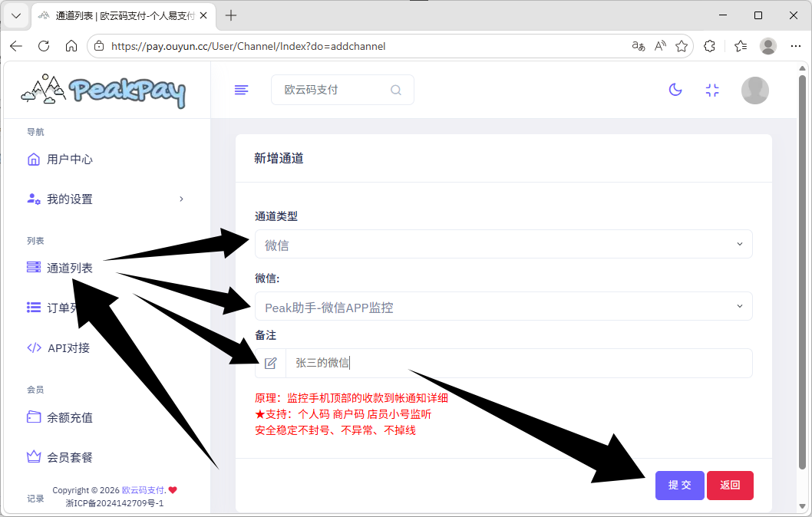This screenshot has height=517, width=812.
Task: Toggle fullscreen with the compress icon
Action: pos(712,90)
